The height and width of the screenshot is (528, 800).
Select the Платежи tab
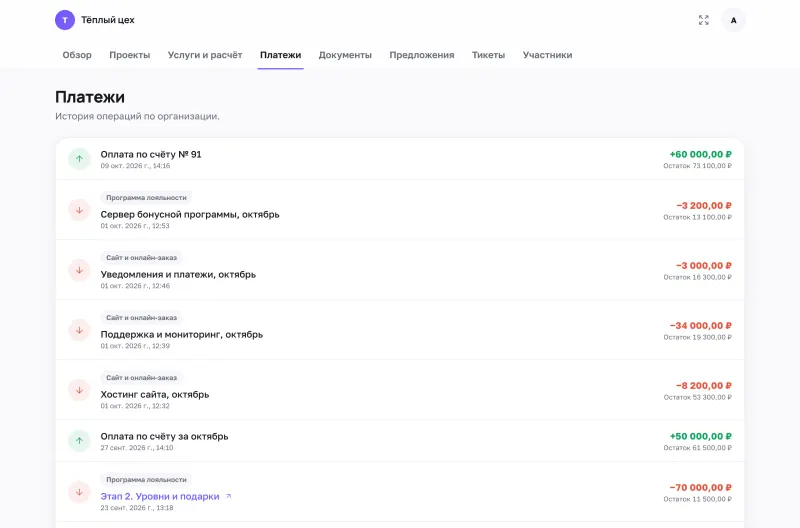click(281, 55)
